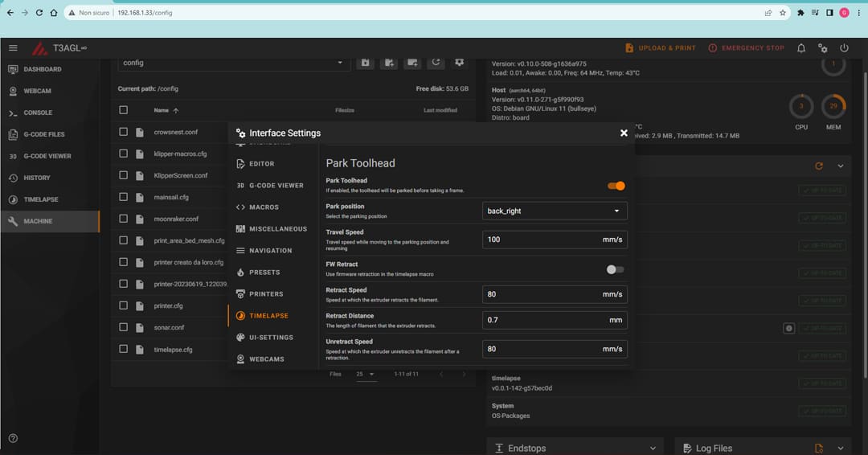Refresh the update manager check
Screen dimensions: 868x455
(819, 166)
